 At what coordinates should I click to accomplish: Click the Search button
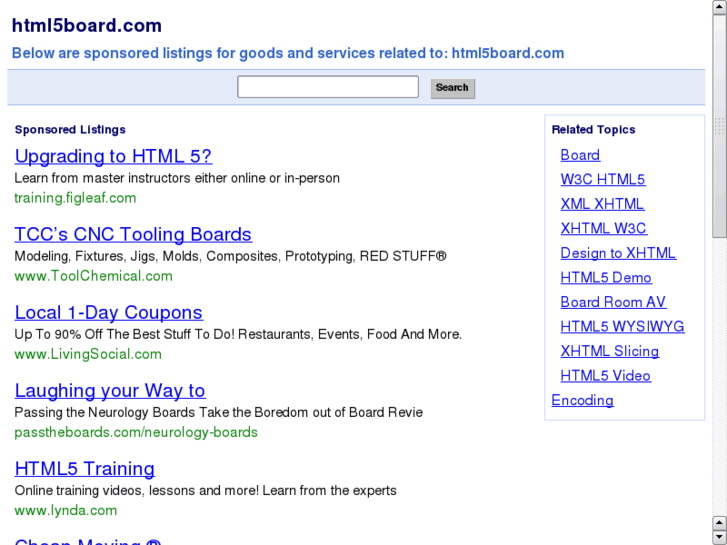pyautogui.click(x=453, y=88)
